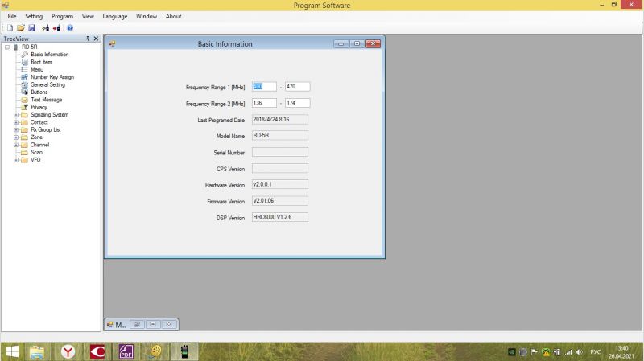Click the Model Name field showing RD-5R
This screenshot has width=644, height=361.
coord(279,135)
